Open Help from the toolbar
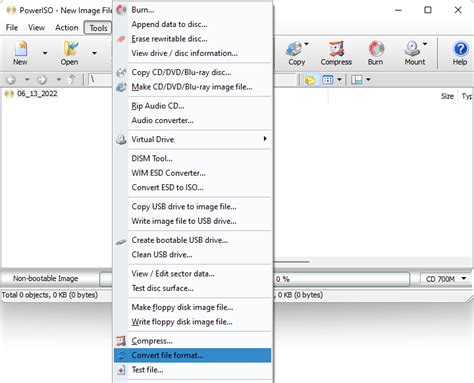This screenshot has height=383, width=474. [460, 53]
